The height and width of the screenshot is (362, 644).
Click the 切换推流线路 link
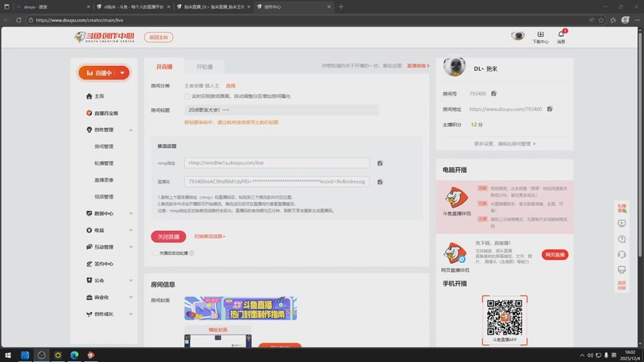209,237
